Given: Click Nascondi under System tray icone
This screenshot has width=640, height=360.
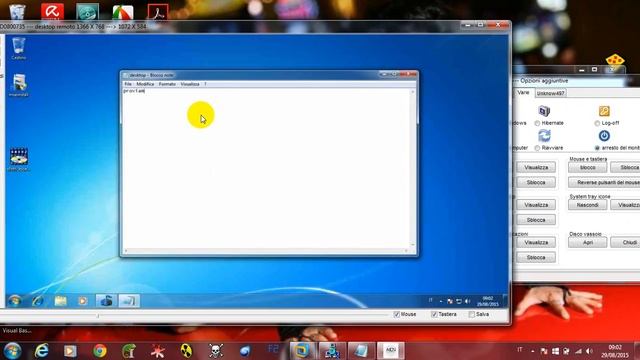Looking at the screenshot, I should tap(587, 205).
